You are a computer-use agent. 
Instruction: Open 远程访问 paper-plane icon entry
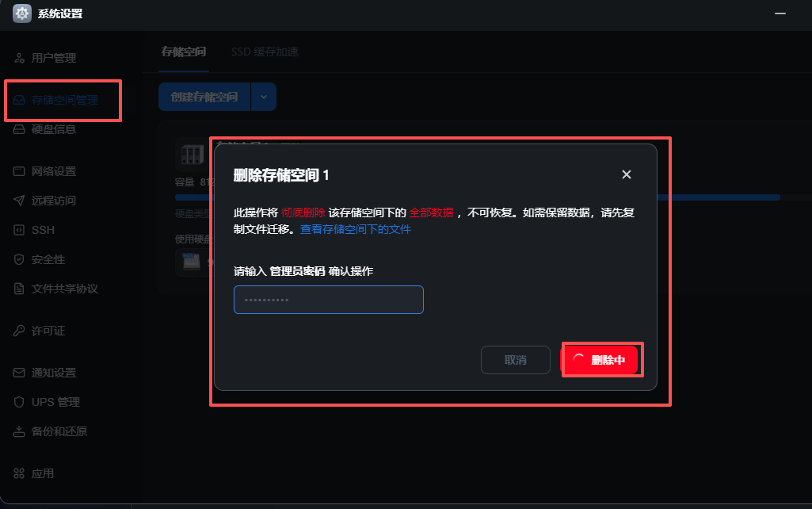coord(46,201)
